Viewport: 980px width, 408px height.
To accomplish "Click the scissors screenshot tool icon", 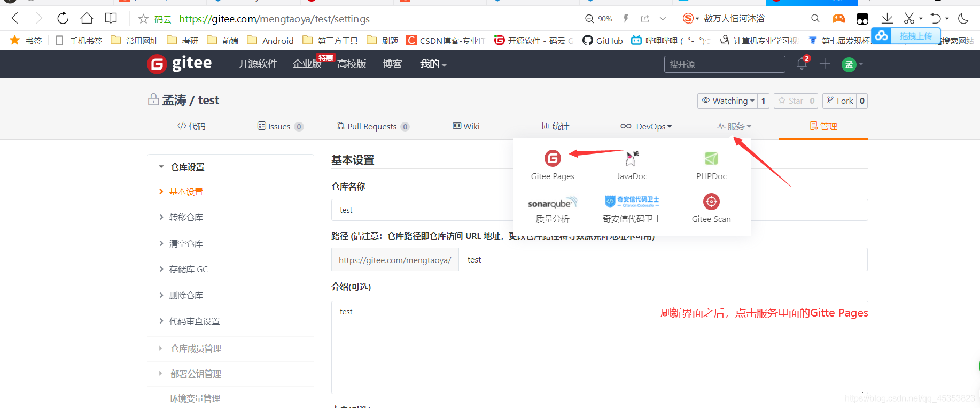I will 909,18.
